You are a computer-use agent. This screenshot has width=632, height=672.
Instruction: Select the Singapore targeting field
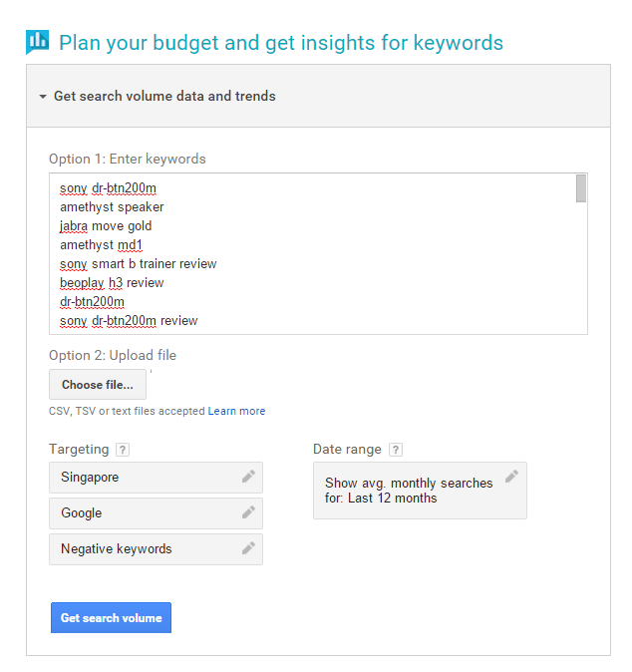pos(156,478)
